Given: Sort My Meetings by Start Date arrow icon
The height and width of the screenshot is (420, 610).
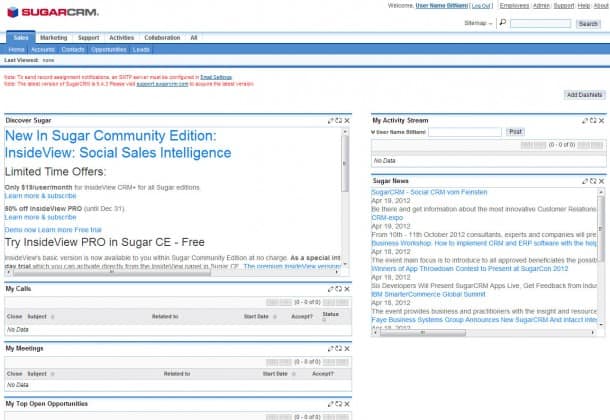Looking at the screenshot, I should [x=294, y=374].
